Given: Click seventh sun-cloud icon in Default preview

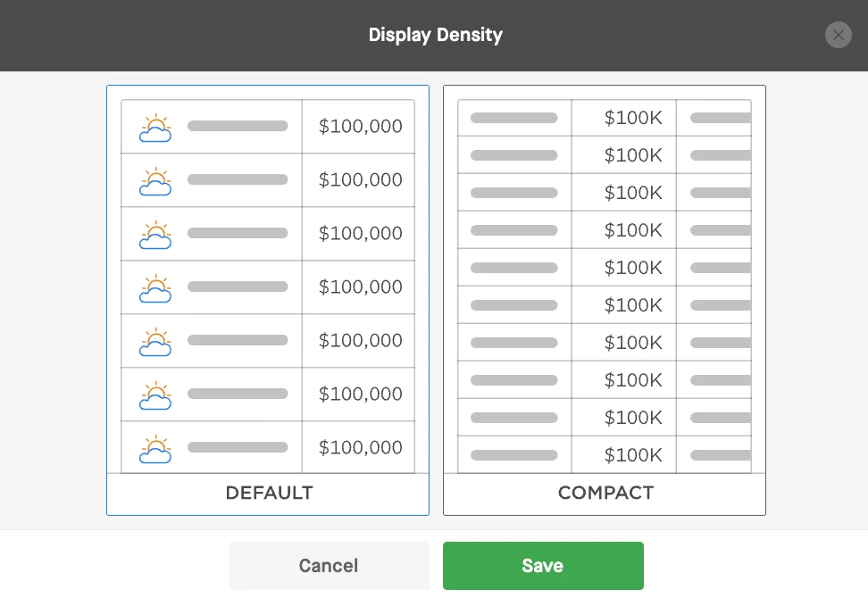Looking at the screenshot, I should [x=155, y=449].
